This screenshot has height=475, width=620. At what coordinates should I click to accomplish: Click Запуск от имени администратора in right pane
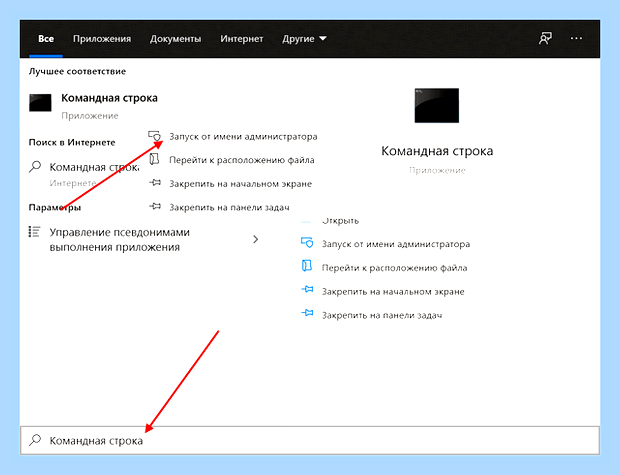(x=396, y=244)
